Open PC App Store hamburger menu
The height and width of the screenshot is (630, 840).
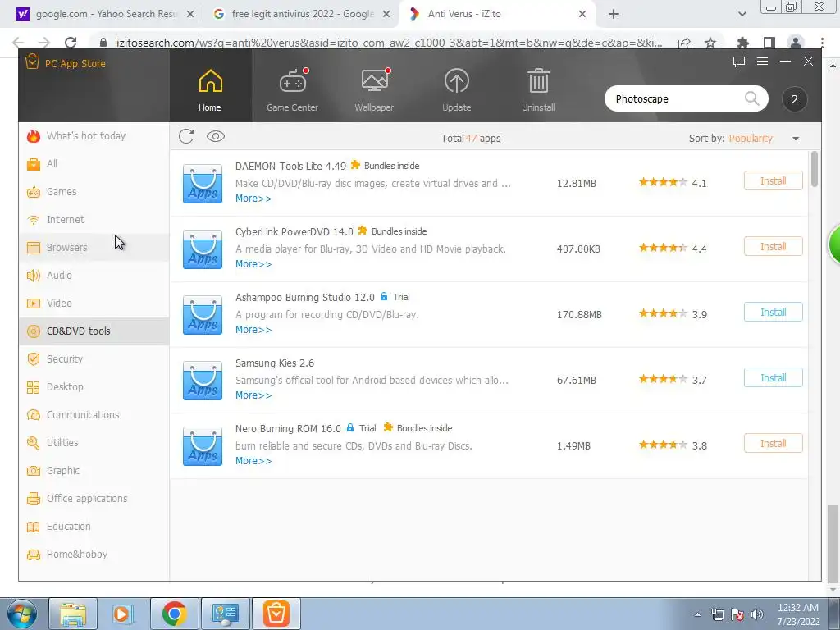(x=762, y=62)
